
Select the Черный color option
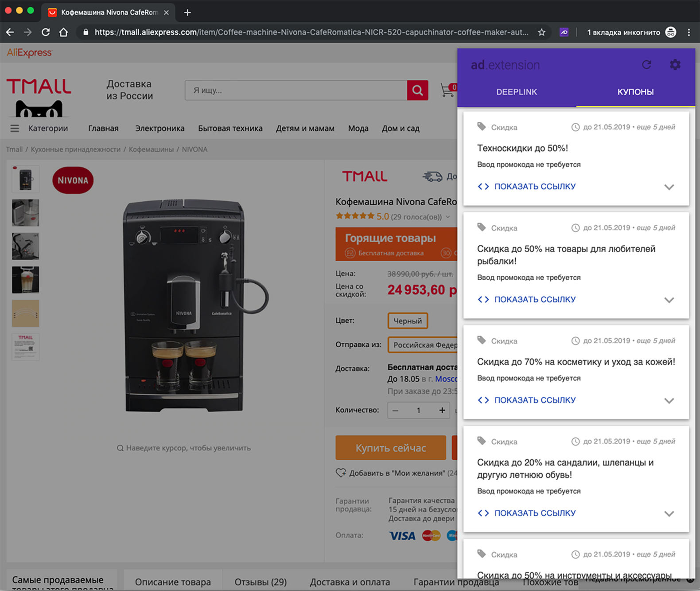point(408,321)
